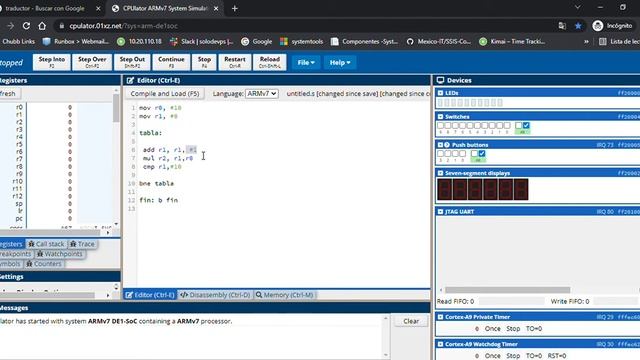Collapse the Switches device panel

click(440, 117)
